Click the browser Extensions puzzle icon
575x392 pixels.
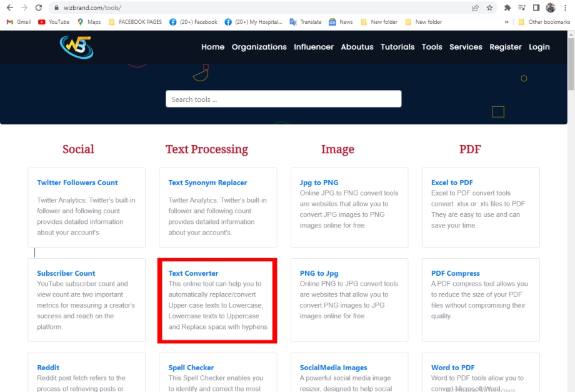tap(507, 8)
